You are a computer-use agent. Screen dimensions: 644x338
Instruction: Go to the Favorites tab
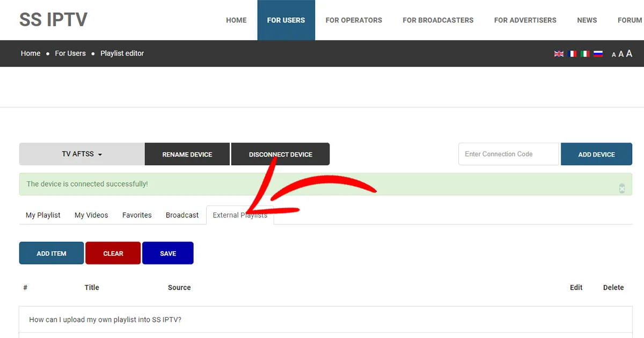click(137, 215)
